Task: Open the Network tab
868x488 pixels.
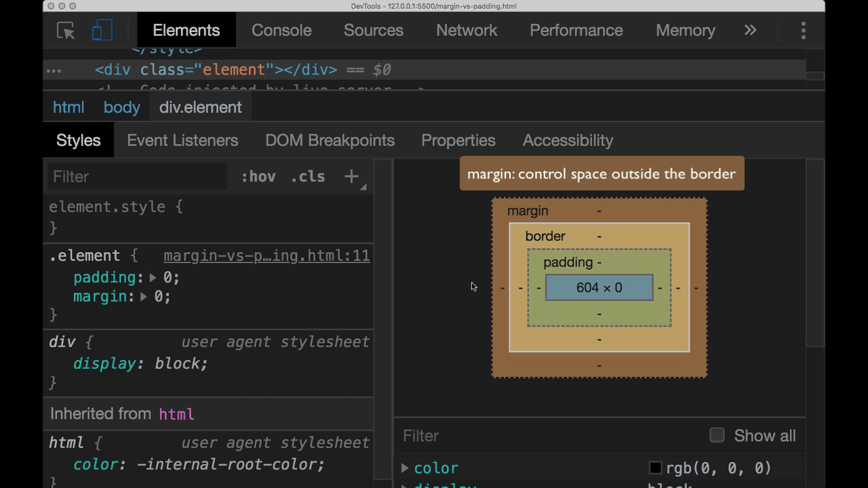Action: (467, 30)
